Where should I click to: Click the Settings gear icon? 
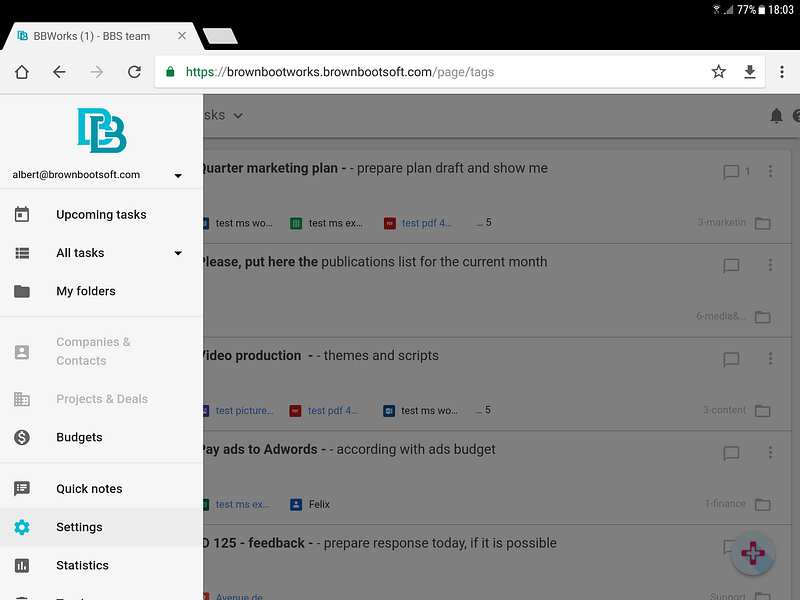point(22,527)
